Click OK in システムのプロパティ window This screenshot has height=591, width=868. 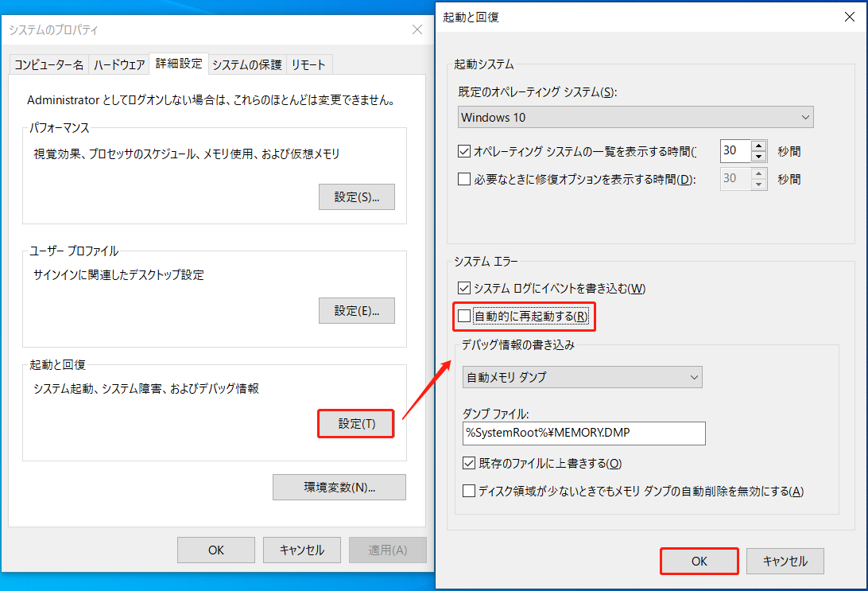coord(216,550)
